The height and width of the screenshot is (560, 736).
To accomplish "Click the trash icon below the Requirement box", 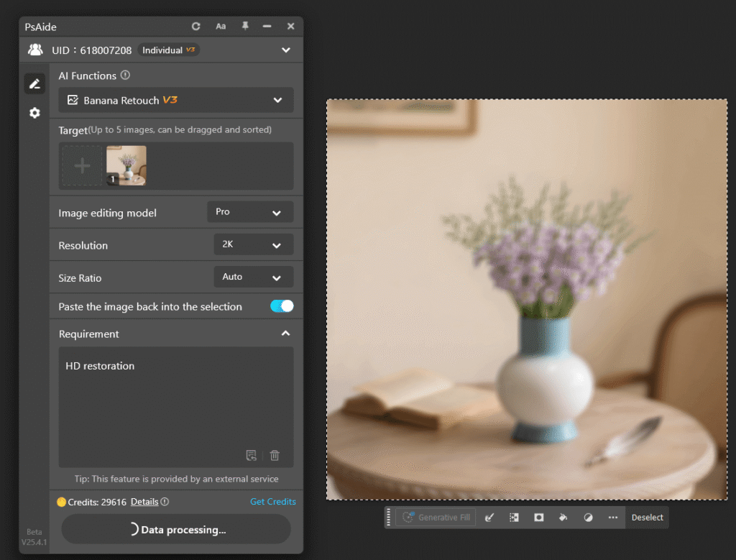I will [274, 455].
